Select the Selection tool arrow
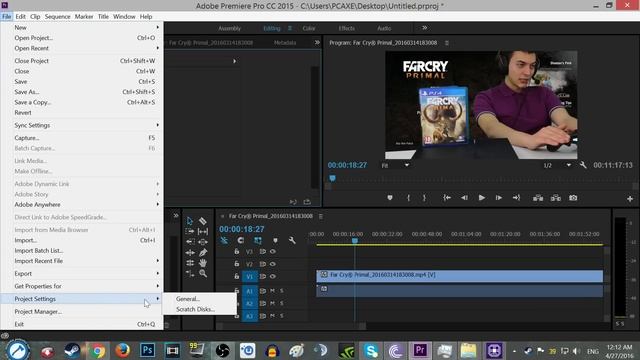This screenshot has height=360, width=640. coord(190,221)
